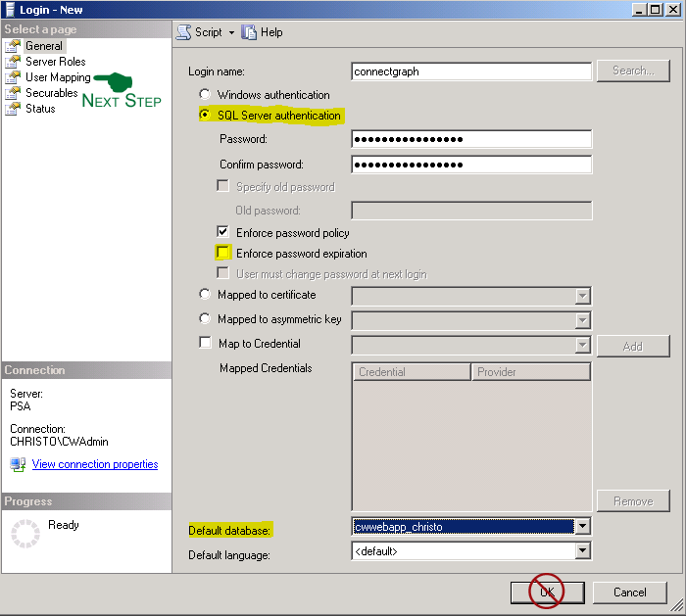
Task: Select the General page icon
Action: (13, 46)
